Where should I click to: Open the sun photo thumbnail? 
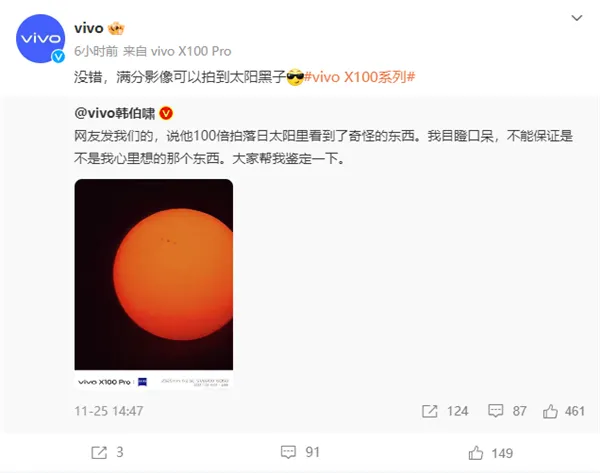point(154,284)
